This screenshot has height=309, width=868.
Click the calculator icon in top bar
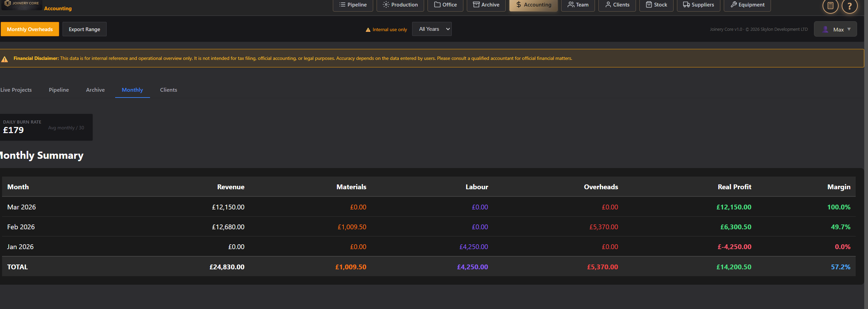pyautogui.click(x=830, y=6)
